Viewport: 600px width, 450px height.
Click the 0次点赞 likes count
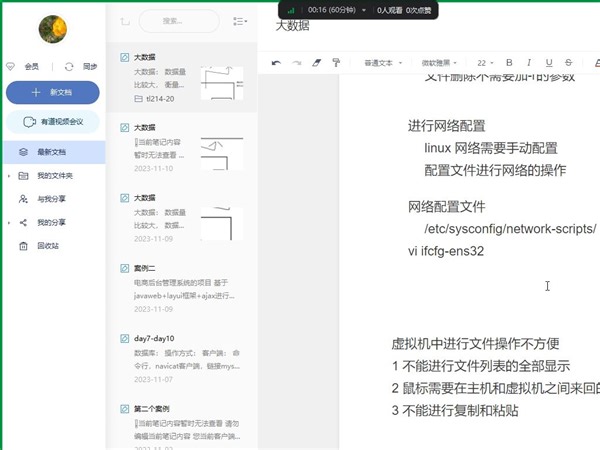tap(418, 10)
